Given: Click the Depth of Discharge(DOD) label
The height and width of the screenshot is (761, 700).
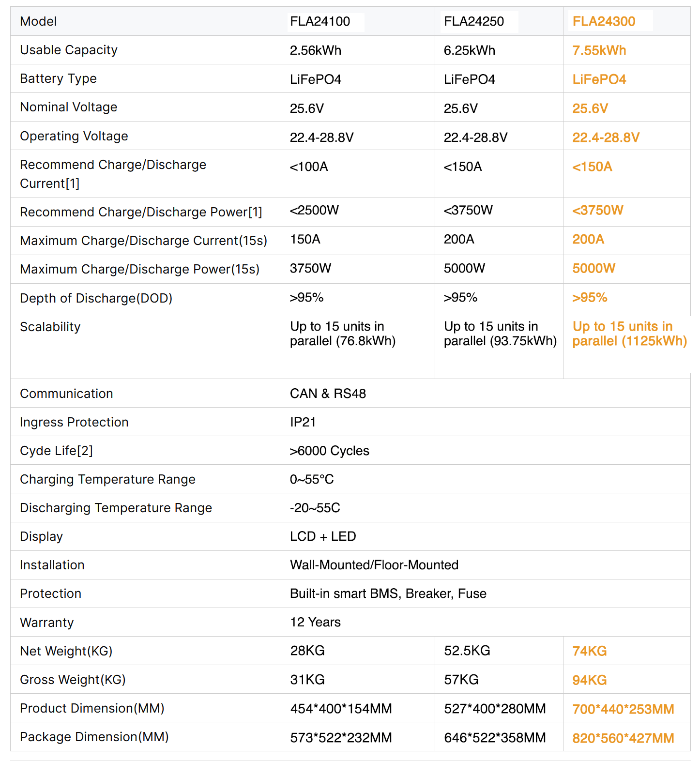Looking at the screenshot, I should (96, 298).
